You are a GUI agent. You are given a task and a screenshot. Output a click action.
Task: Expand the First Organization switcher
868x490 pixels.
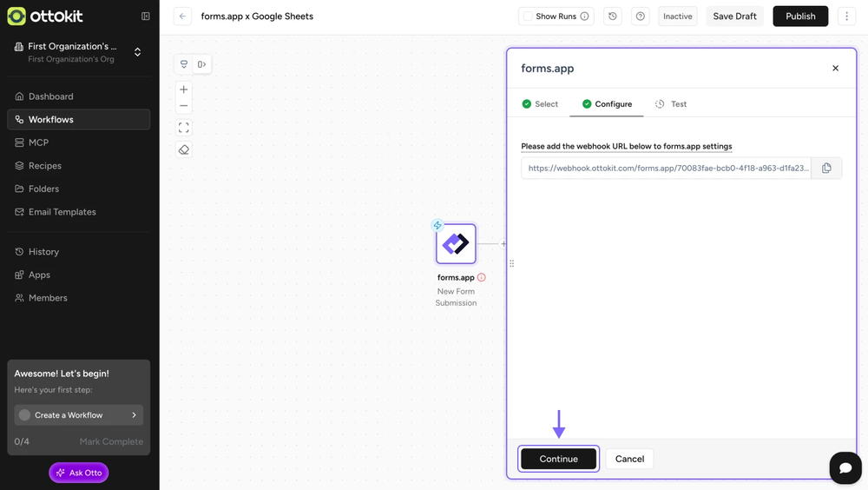pyautogui.click(x=137, y=52)
